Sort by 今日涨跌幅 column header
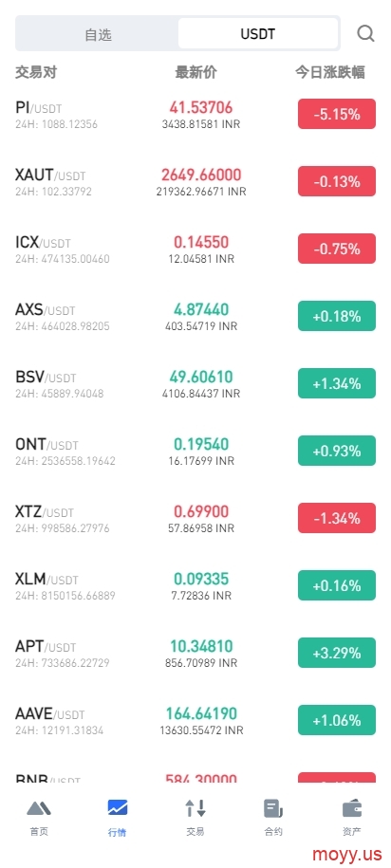The width and height of the screenshot is (391, 868). [329, 72]
